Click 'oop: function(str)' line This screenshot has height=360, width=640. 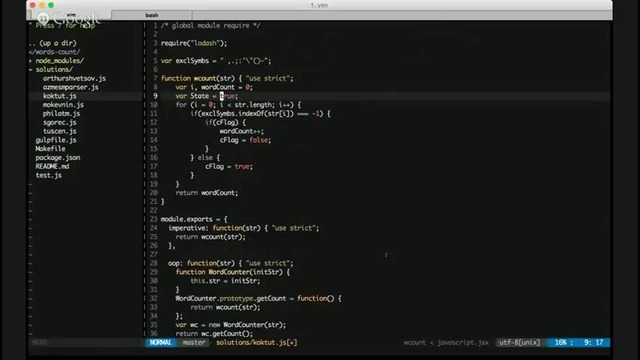pos(231,263)
